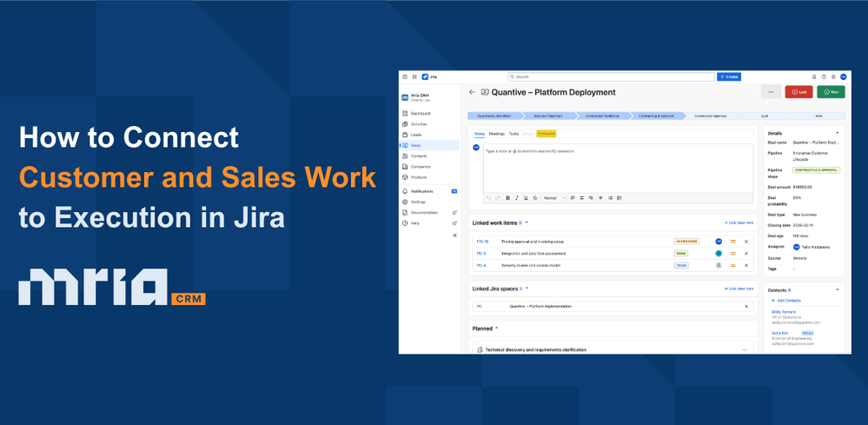Click the blue Create button
868x425 pixels.
tap(729, 77)
